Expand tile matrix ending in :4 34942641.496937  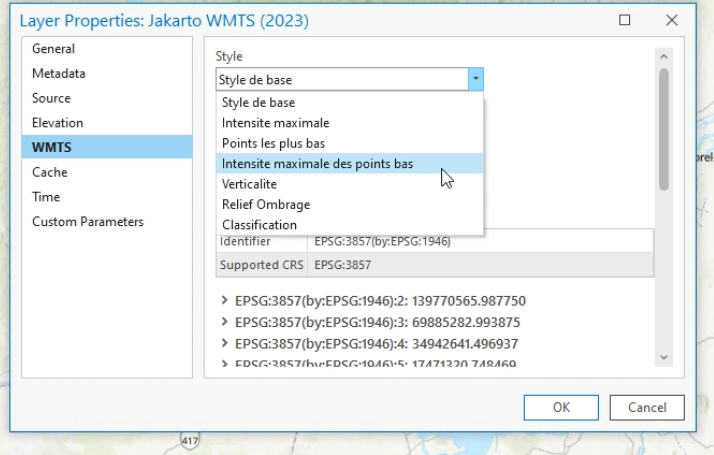(223, 344)
